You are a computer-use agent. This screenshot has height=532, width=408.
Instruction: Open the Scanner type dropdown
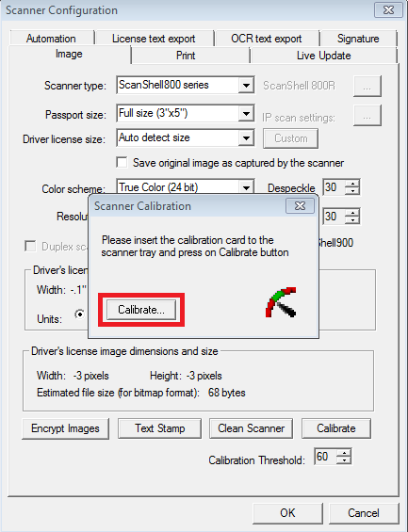246,85
